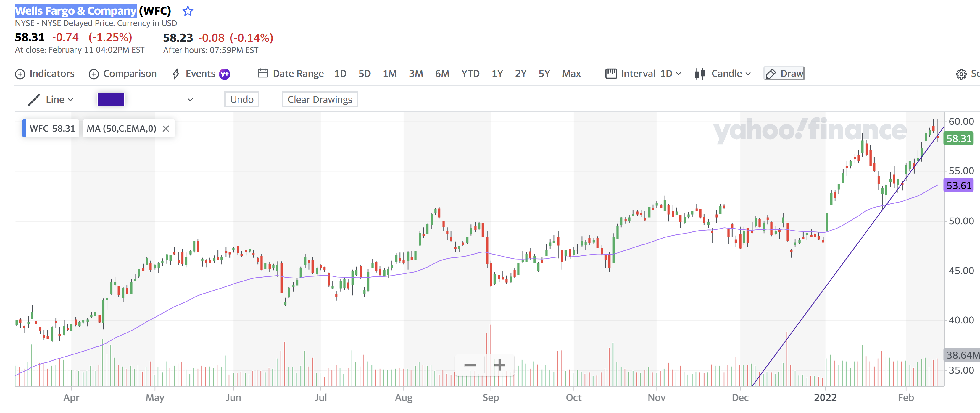Select the 6M date range
The image size is (980, 413).
(x=442, y=74)
